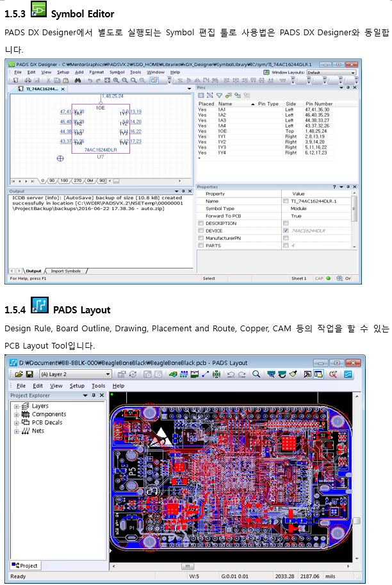
Task: Tick the ManufacturerPN property checkbox
Action: 201,238
